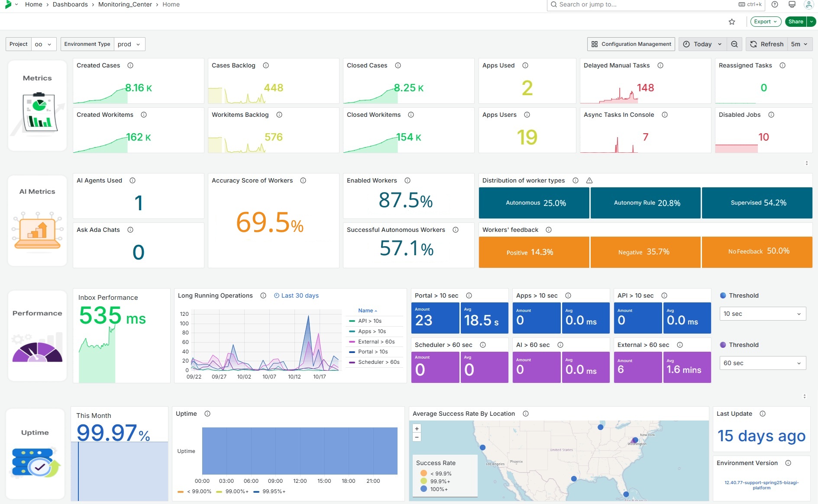Click the favorite star icon near Export
Image resolution: width=818 pixels, height=504 pixels.
(x=732, y=21)
